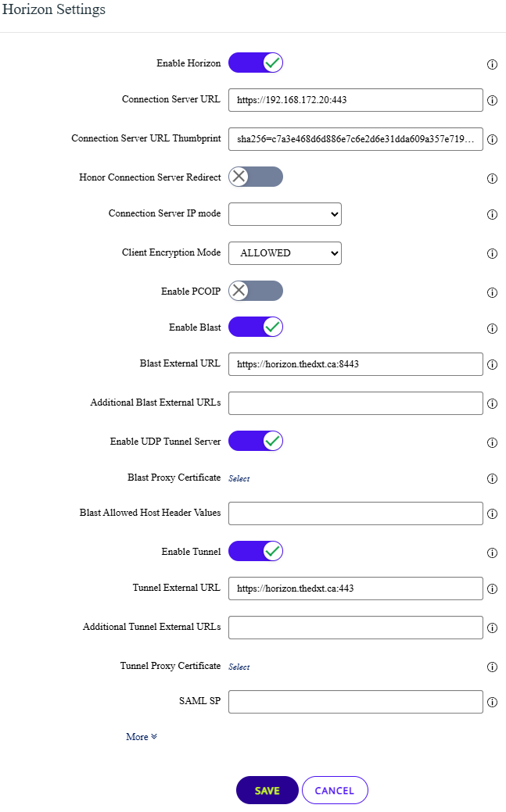Click the Blast Allowed Host Header Values field
This screenshot has height=812, width=506.
click(355, 513)
